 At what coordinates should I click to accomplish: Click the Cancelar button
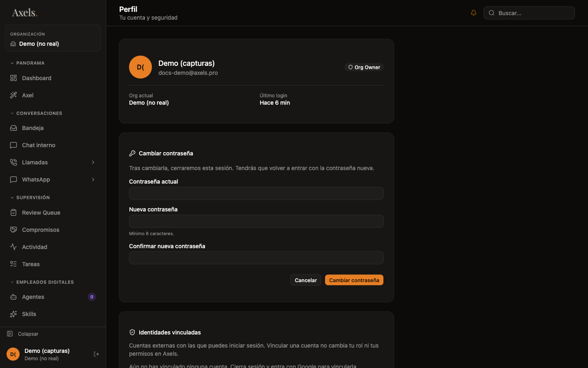[x=306, y=280]
